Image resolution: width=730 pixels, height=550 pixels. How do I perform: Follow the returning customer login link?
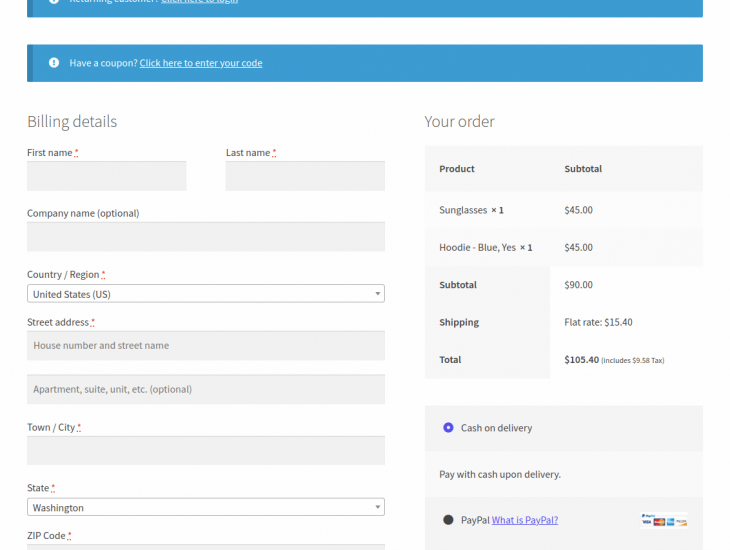coord(199,2)
